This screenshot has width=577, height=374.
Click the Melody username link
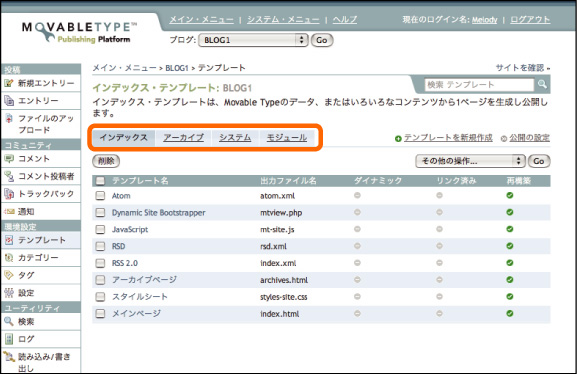pyautogui.click(x=485, y=20)
